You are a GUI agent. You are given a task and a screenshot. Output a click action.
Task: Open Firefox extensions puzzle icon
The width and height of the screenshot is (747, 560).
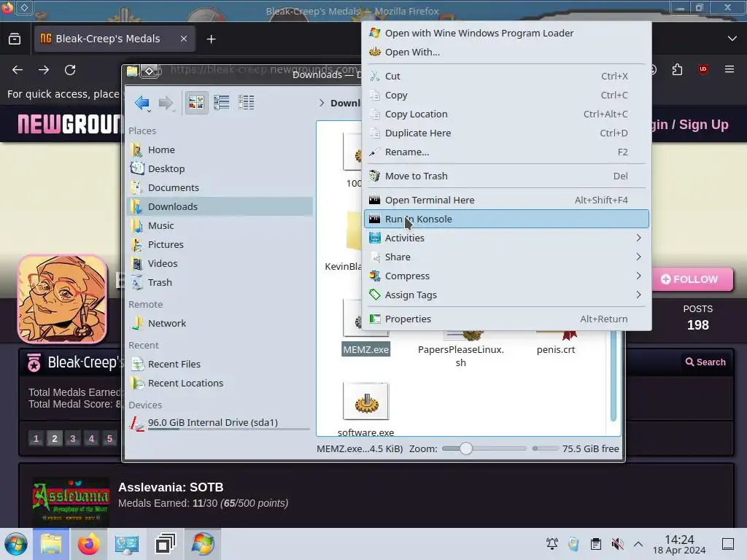(677, 70)
